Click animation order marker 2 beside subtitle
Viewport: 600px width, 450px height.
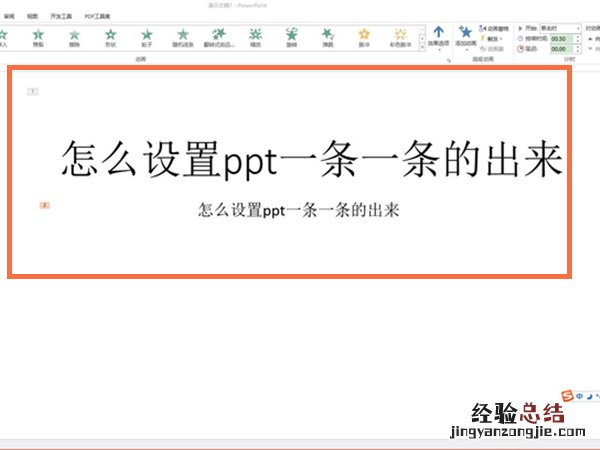44,206
